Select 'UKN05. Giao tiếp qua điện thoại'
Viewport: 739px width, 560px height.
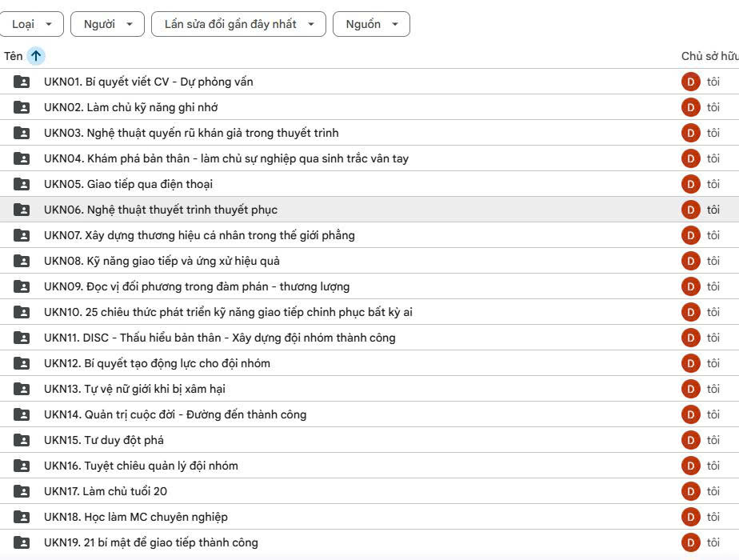tap(128, 184)
